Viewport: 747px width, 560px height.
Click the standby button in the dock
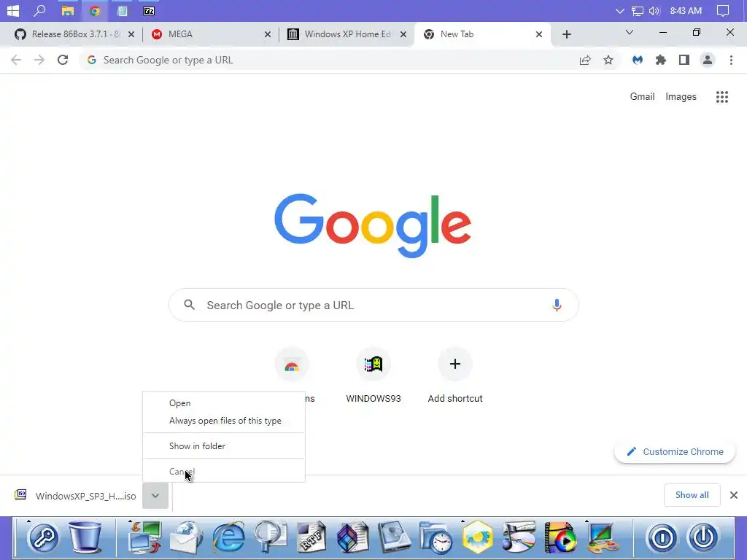coord(662,537)
